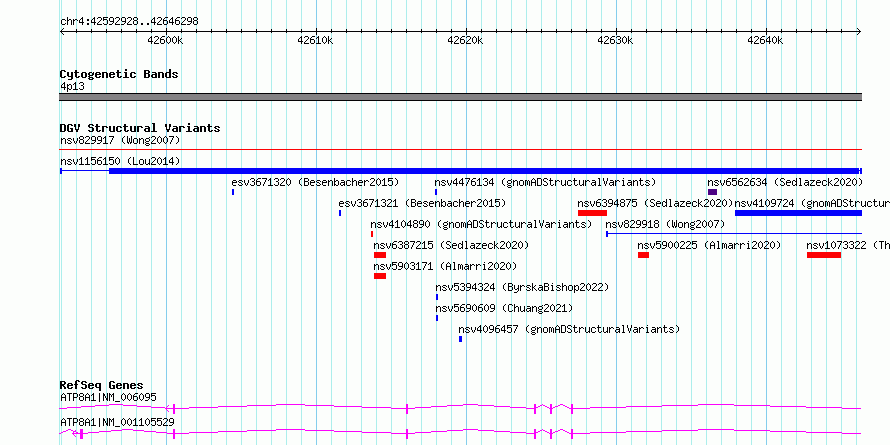Image resolution: width=890 pixels, height=445 pixels.
Task: Click the nsv829917 (Wong2007) variant label
Action: (120, 140)
